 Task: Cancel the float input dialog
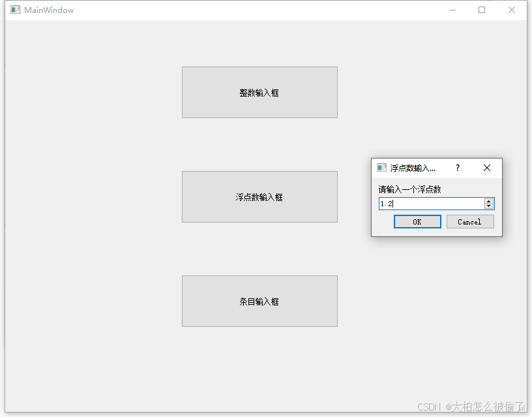click(x=470, y=222)
